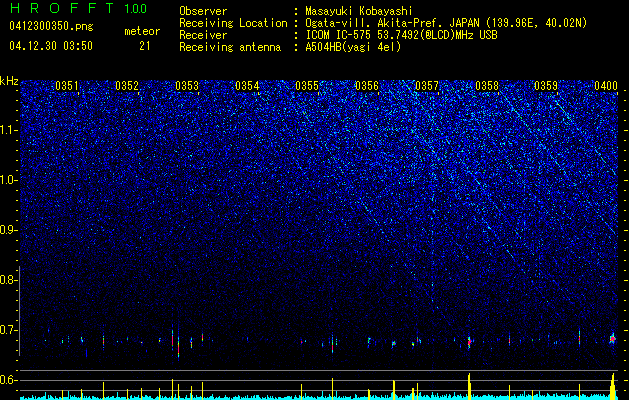This screenshot has height=400, width=629.
Task: Click the 0.9 kHz frequency axis label
Action: point(8,230)
